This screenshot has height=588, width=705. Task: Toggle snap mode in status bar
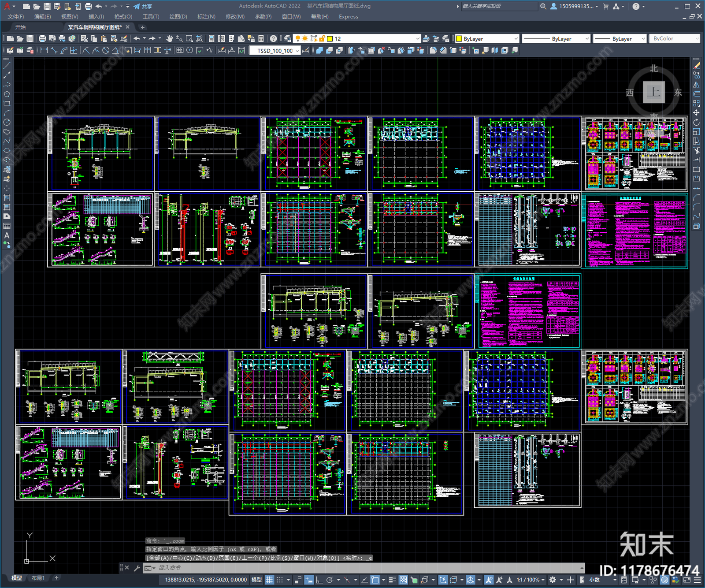coord(280,580)
